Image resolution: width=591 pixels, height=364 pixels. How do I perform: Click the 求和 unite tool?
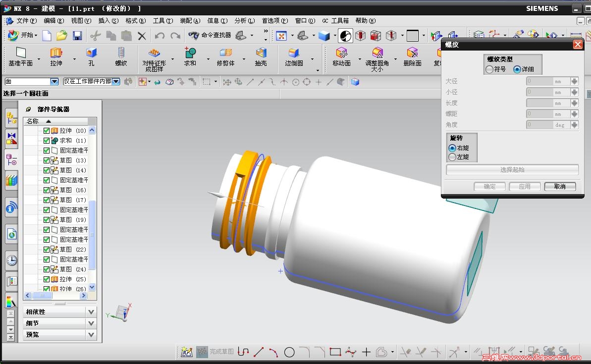pos(190,57)
